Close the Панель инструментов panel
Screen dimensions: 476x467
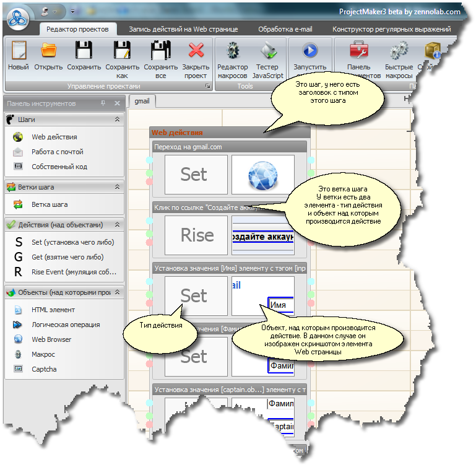pyautogui.click(x=117, y=103)
